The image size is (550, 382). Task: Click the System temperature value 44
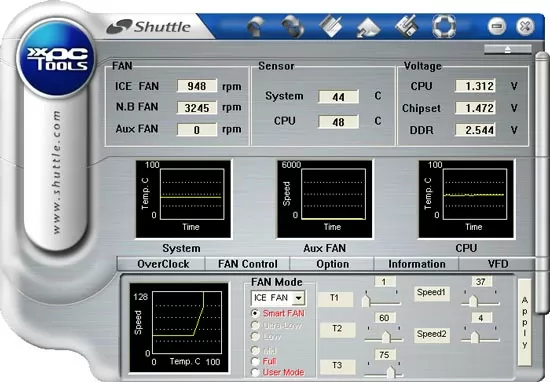pyautogui.click(x=338, y=96)
